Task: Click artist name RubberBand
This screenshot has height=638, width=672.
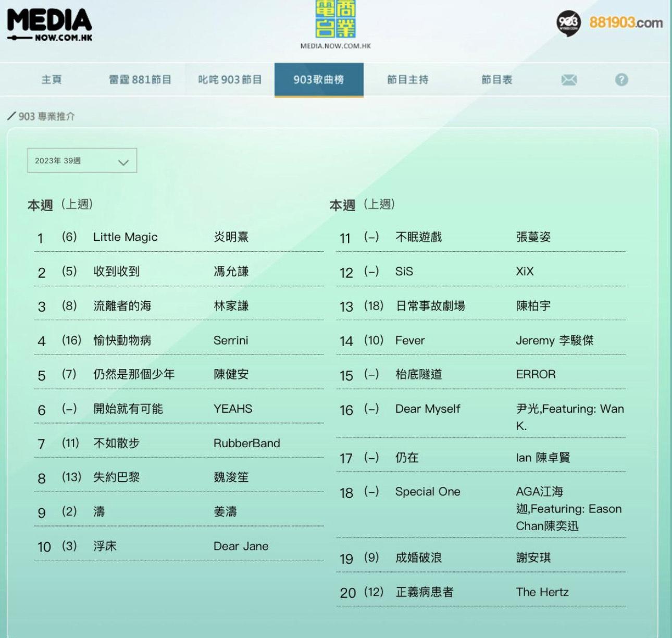Action: pyautogui.click(x=246, y=443)
